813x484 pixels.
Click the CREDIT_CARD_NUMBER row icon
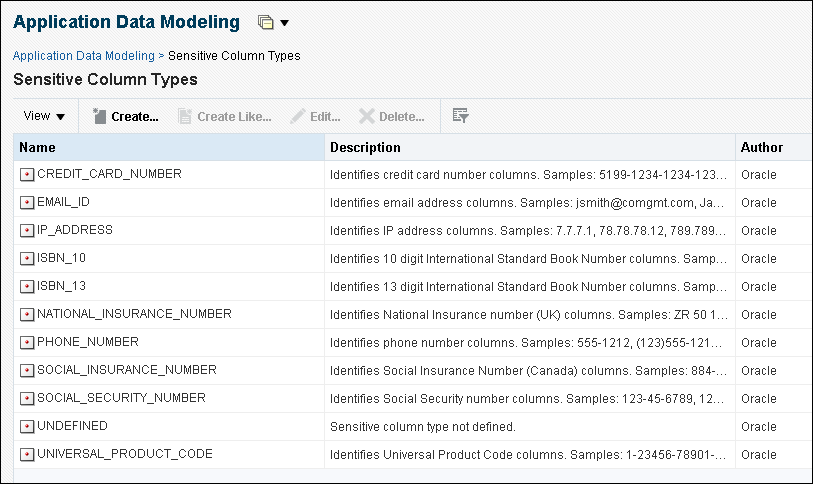click(27, 174)
